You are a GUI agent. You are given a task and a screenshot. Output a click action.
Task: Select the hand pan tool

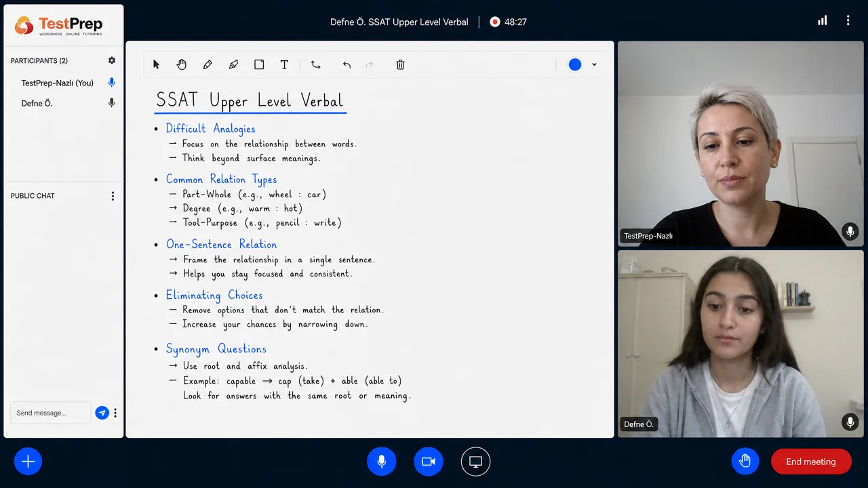[182, 64]
